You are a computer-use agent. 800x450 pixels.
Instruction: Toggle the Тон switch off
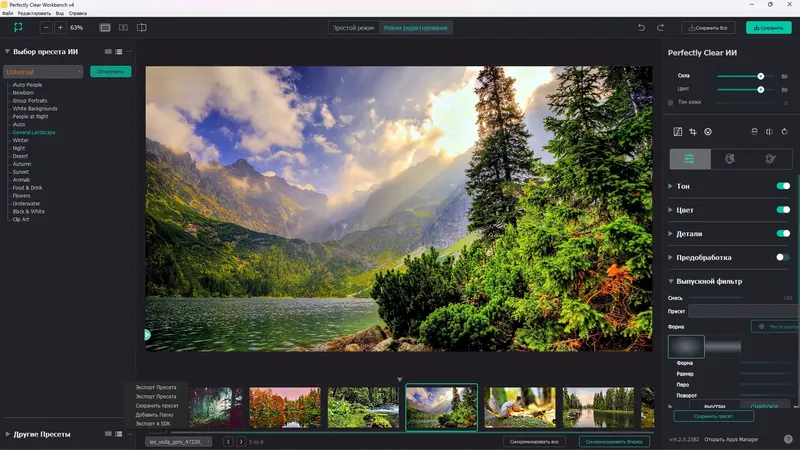(783, 186)
